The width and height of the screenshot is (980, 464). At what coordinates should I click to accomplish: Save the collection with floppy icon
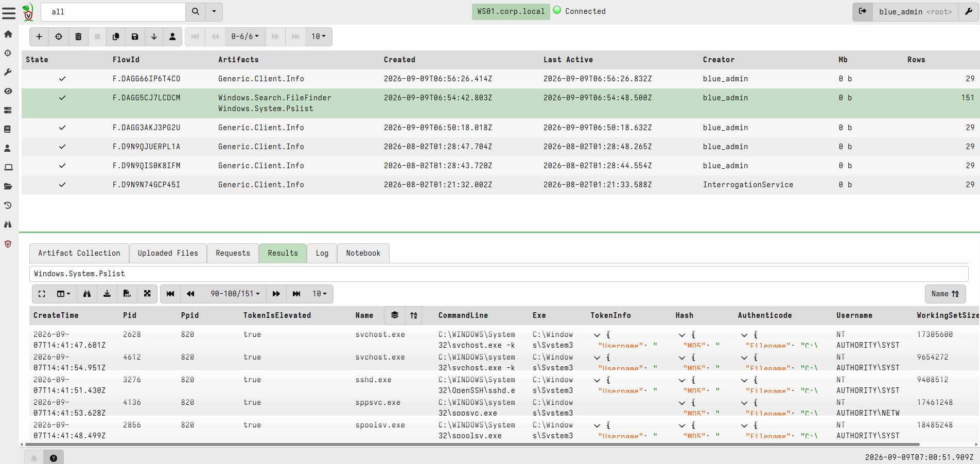(135, 37)
